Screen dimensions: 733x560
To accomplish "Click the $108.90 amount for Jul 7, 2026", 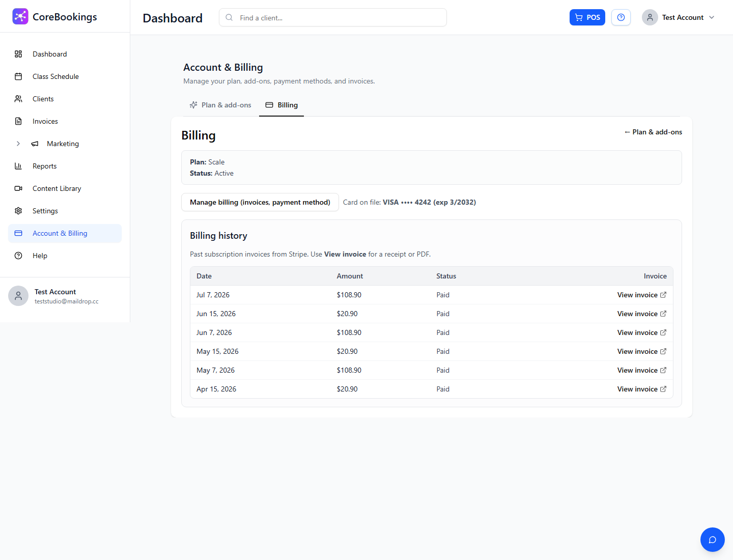I will pyautogui.click(x=349, y=295).
